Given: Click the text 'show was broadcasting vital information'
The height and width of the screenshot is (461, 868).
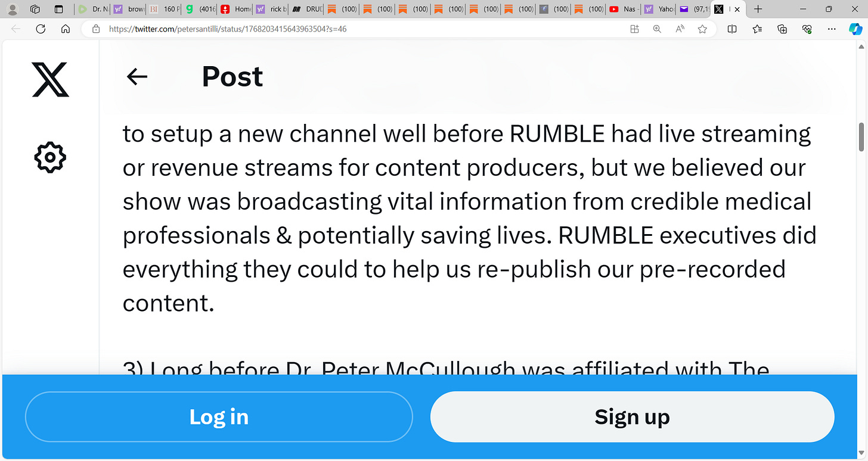Looking at the screenshot, I should [345, 202].
